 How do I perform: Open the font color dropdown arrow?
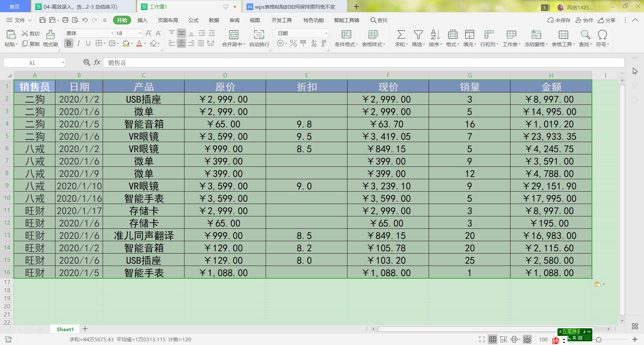[x=145, y=44]
